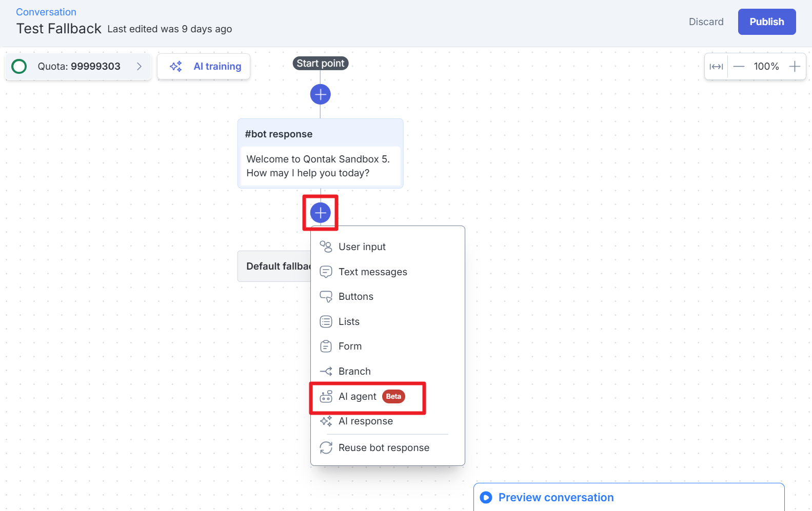
Task: Add a Form node from menu
Action: 350,346
